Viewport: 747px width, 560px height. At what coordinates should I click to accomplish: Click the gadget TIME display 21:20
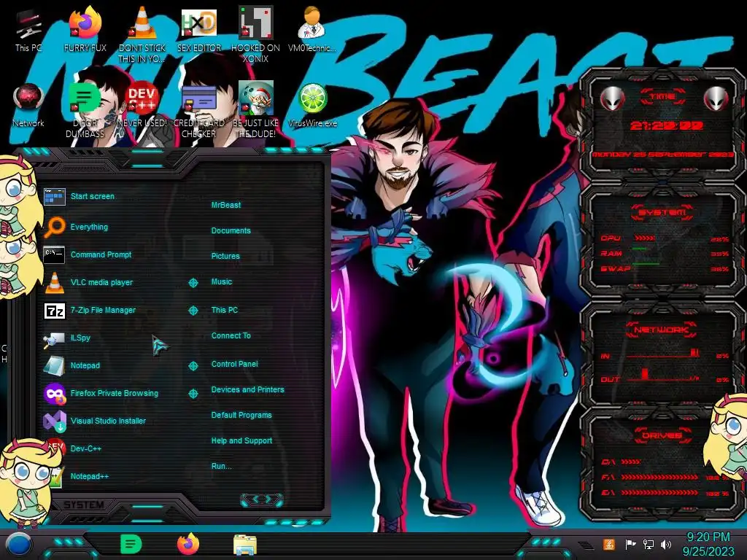pos(666,125)
